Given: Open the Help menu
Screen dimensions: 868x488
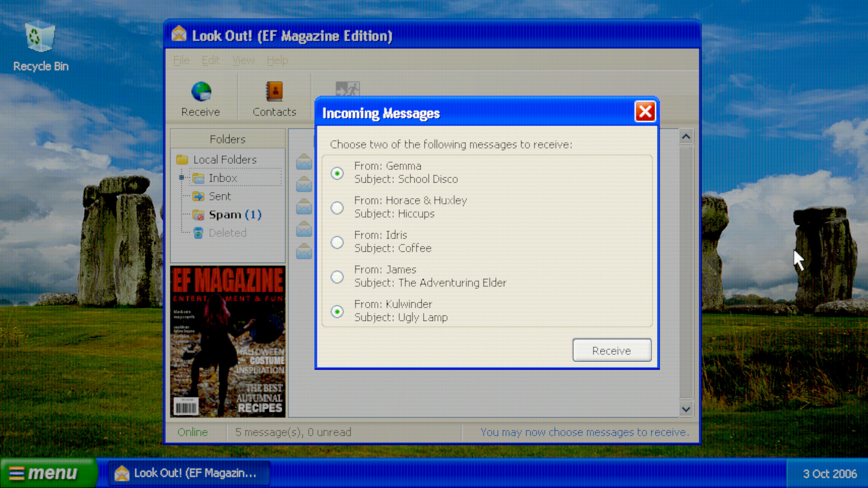Looking at the screenshot, I should 277,60.
